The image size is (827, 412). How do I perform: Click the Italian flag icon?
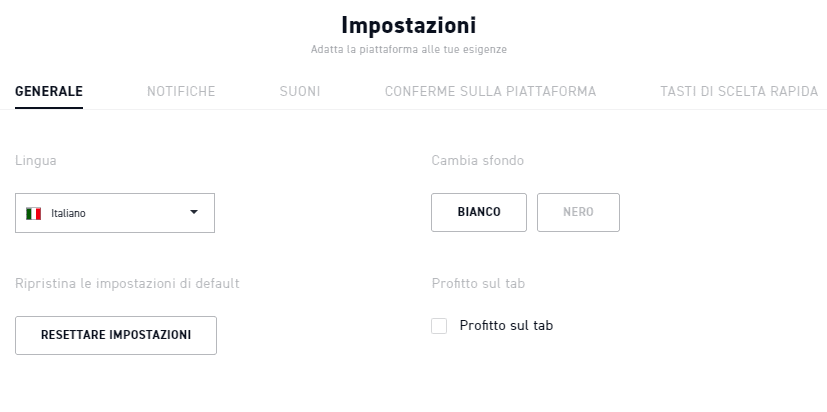coord(33,214)
